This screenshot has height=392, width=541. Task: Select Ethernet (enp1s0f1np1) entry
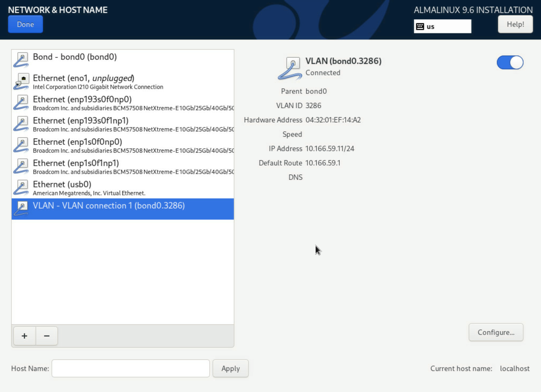point(123,166)
